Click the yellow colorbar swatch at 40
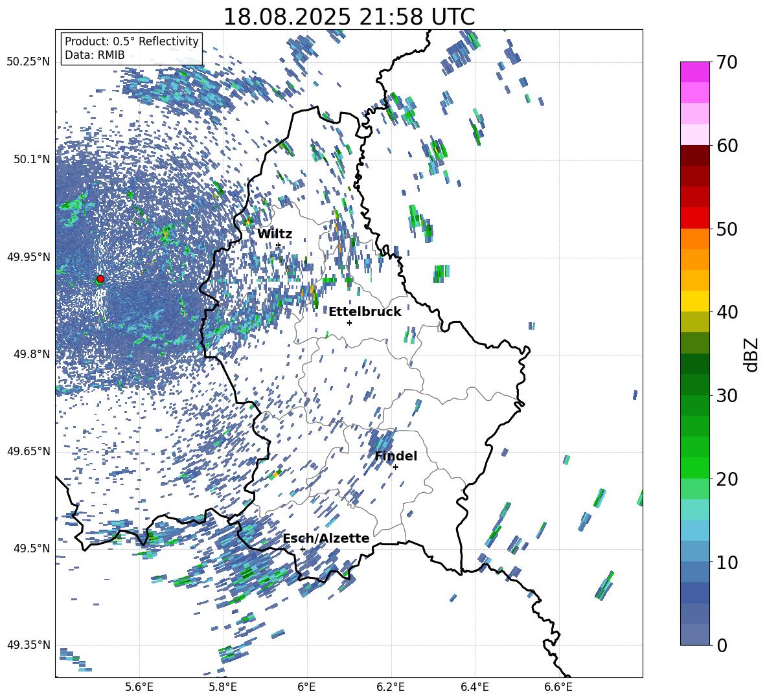The height and width of the screenshot is (700, 767). click(694, 302)
